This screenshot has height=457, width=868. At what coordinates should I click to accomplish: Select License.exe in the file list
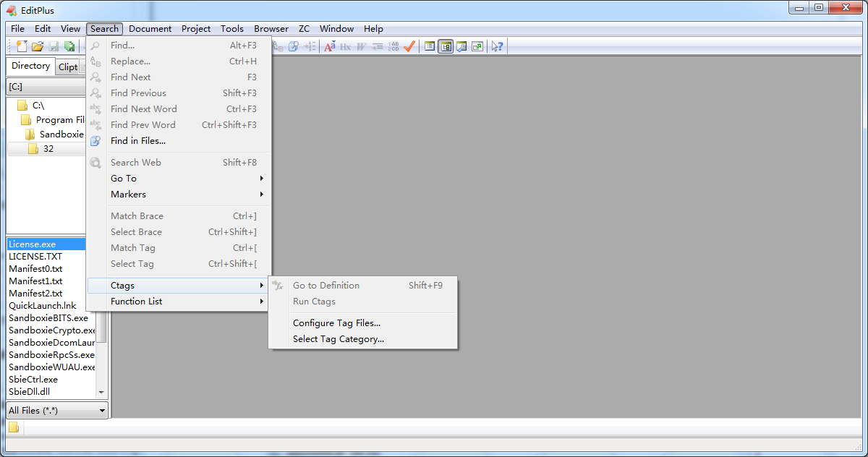(46, 244)
